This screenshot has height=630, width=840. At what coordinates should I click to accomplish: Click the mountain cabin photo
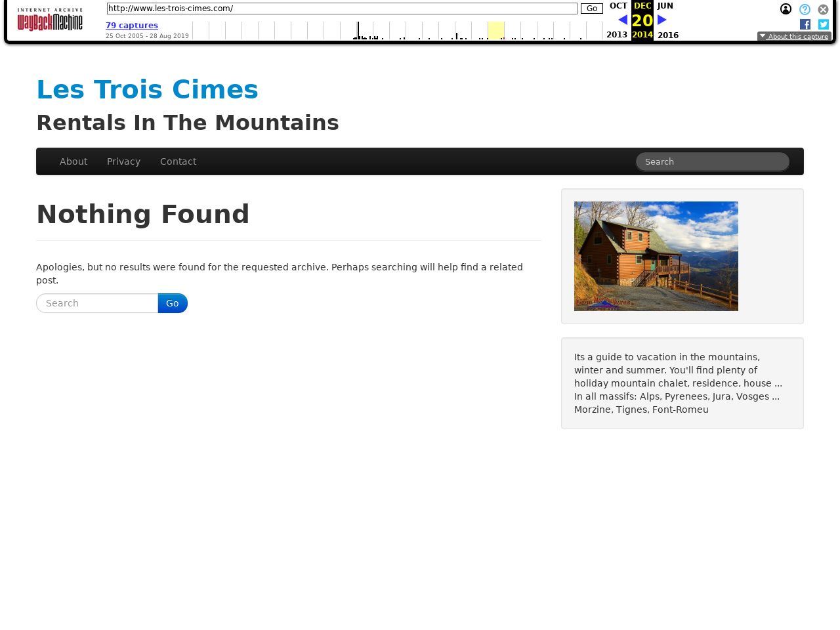(x=656, y=256)
